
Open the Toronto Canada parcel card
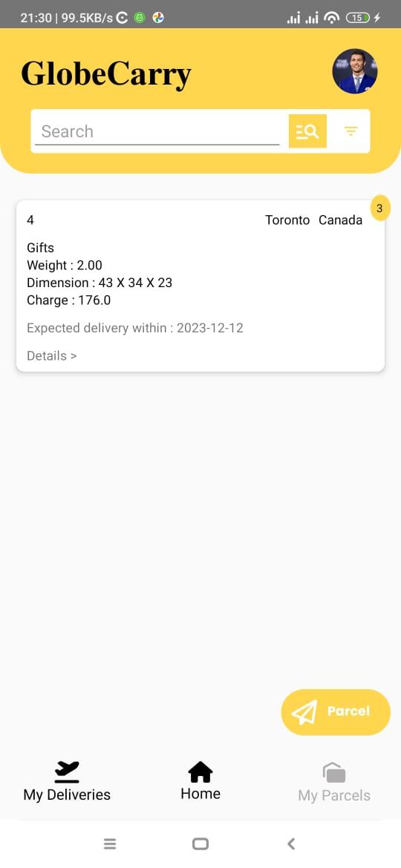tap(200, 286)
